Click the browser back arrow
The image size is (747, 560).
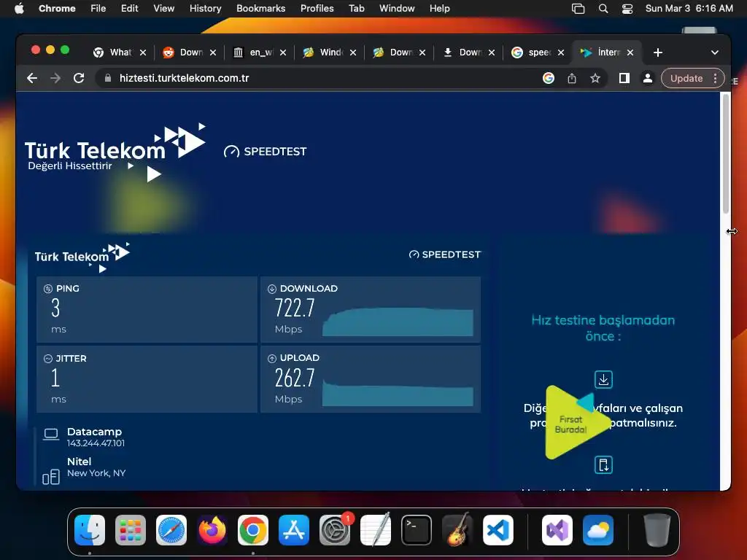[x=32, y=78]
